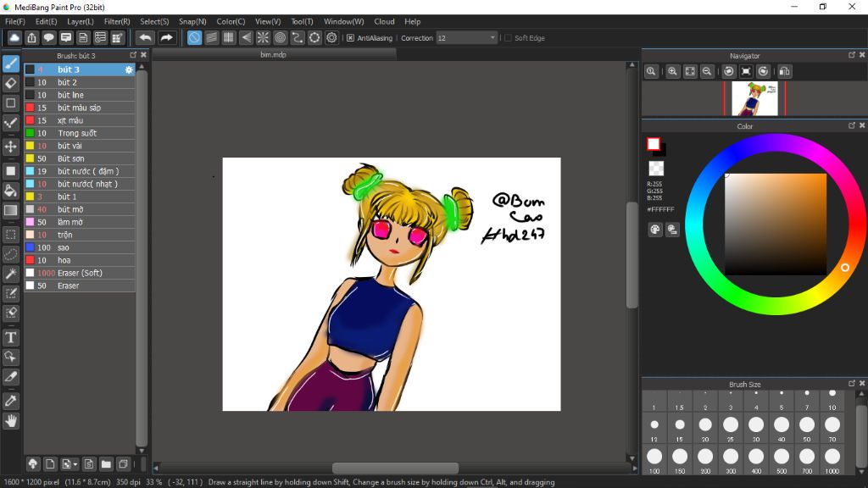The image size is (868, 488).
Task: Open the Cloud menu
Action: pos(384,21)
